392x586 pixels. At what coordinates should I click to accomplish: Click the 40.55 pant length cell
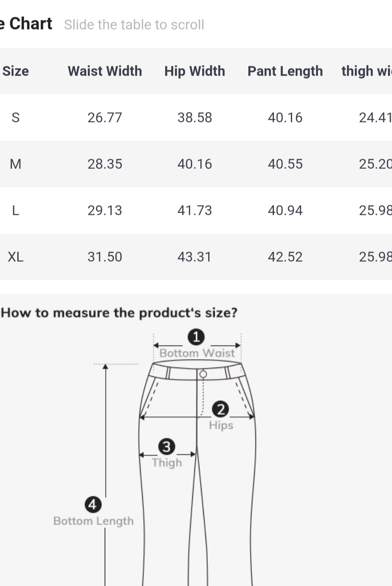coord(285,164)
